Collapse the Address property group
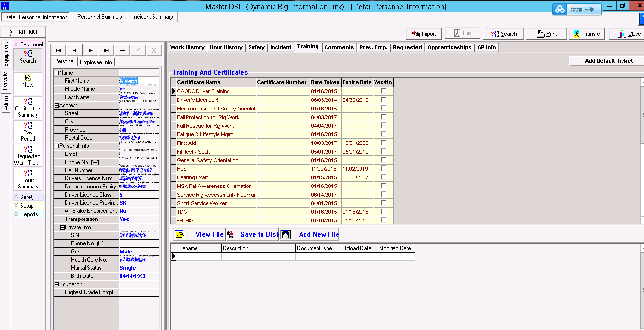 tap(56, 105)
